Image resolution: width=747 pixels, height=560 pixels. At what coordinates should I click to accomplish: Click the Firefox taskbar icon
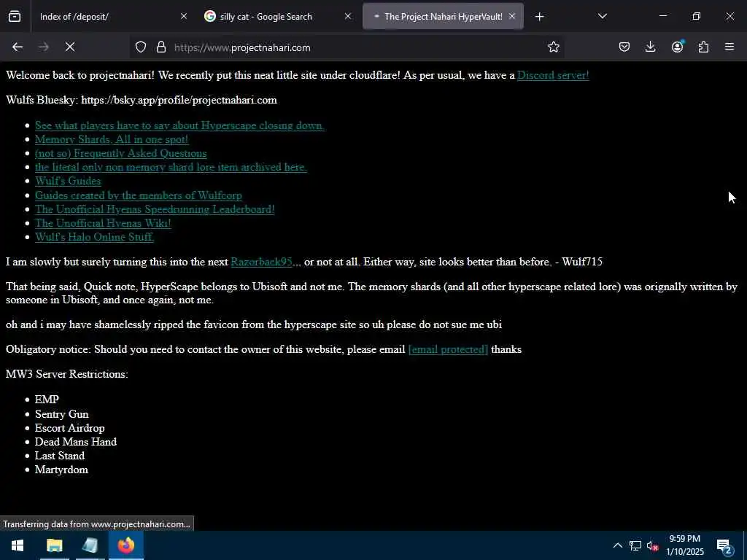[126, 545]
